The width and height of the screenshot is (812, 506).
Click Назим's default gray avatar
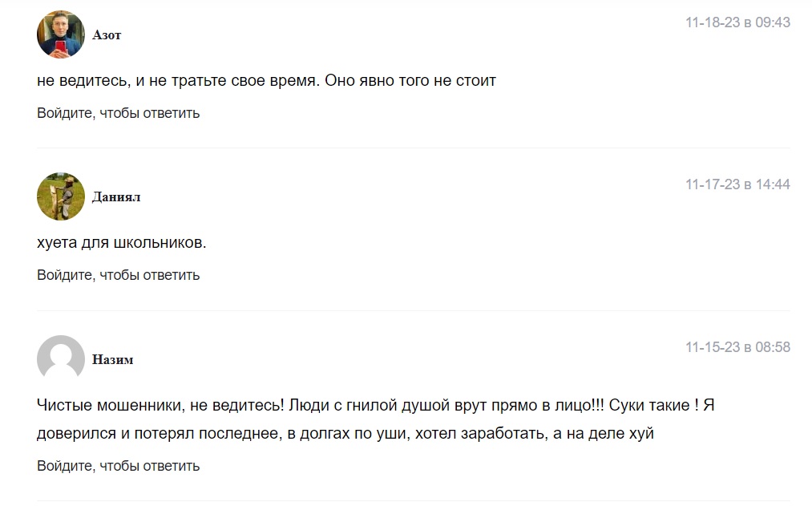click(61, 359)
